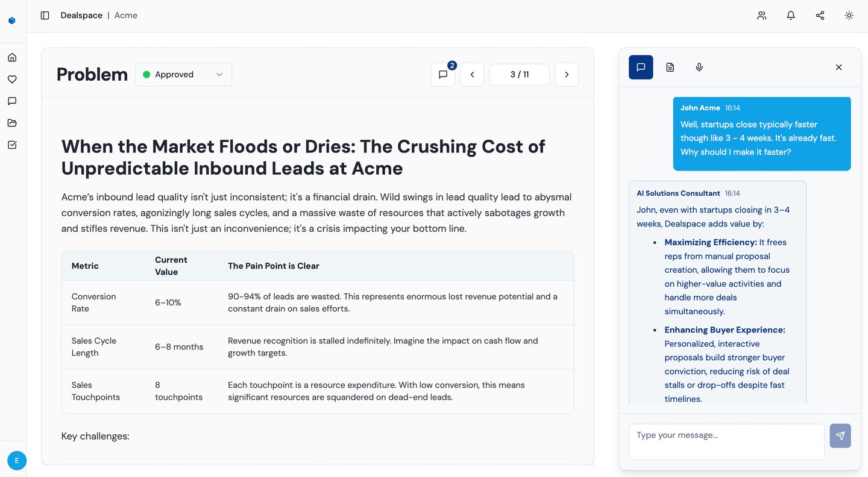Image resolution: width=868 pixels, height=477 pixels.
Task: Open the team members icon
Action: tap(762, 16)
